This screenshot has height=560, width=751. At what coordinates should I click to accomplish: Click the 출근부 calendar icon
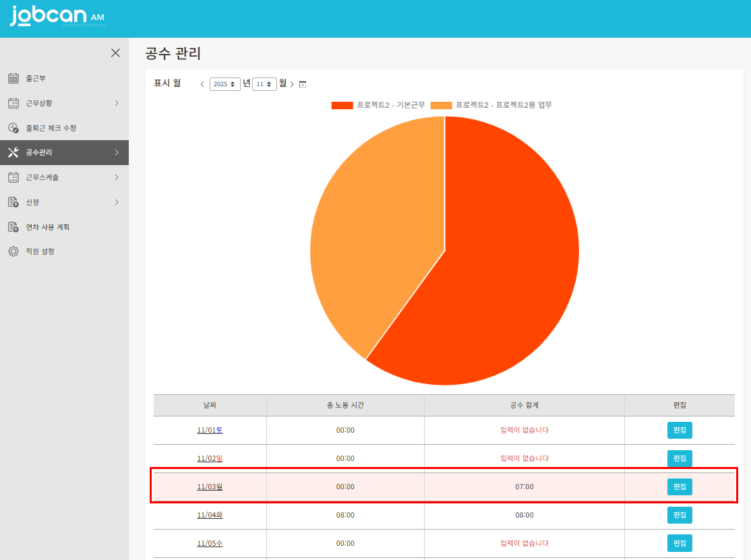click(13, 78)
